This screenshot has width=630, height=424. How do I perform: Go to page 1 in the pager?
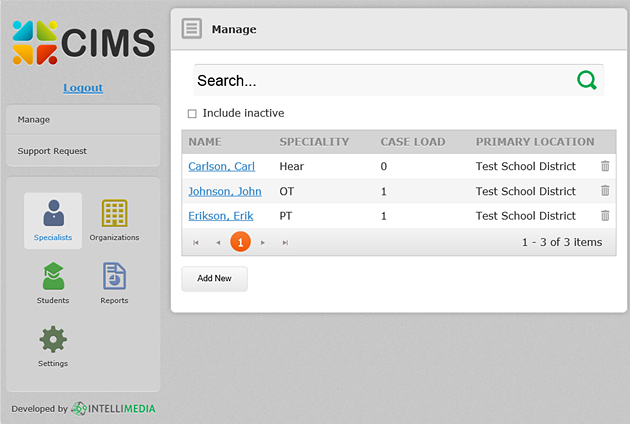240,242
